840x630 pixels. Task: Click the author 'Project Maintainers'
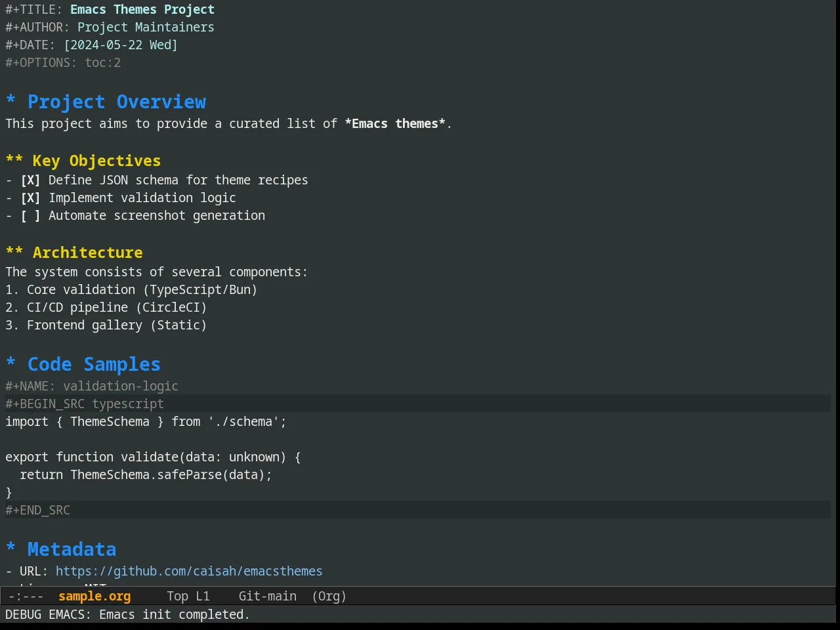coord(146,28)
